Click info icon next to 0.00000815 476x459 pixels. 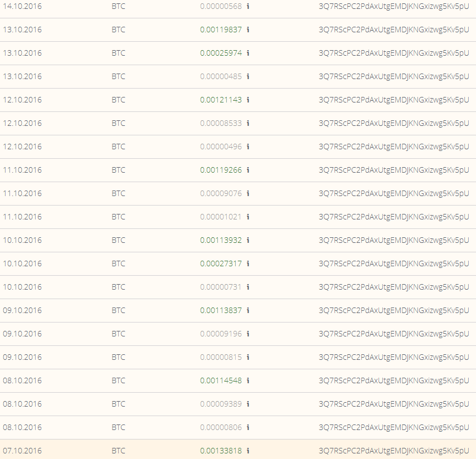248,357
